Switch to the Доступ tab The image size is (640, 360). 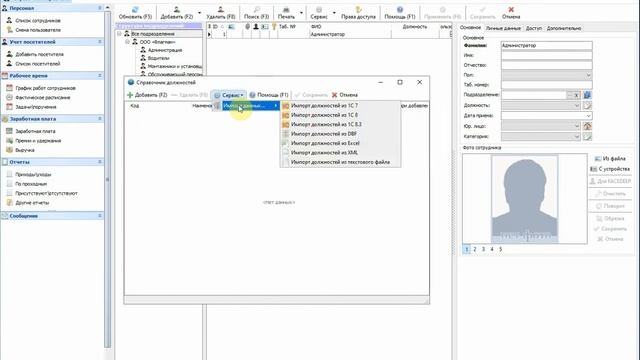click(533, 29)
